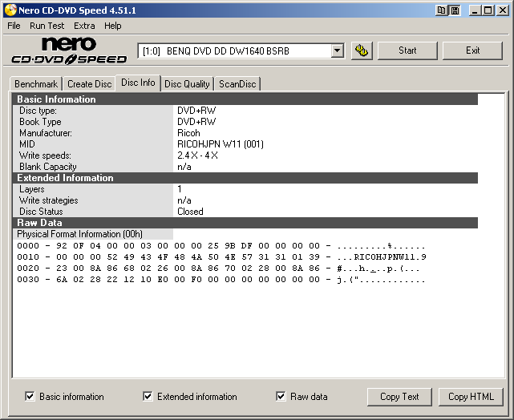This screenshot has height=420, width=514.
Task: Toggle the Raw data checkbox
Action: pos(281,397)
